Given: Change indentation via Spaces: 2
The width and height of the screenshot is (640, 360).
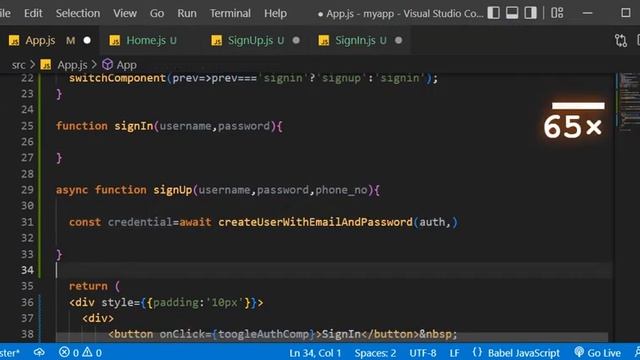Looking at the screenshot, I should coord(375,353).
